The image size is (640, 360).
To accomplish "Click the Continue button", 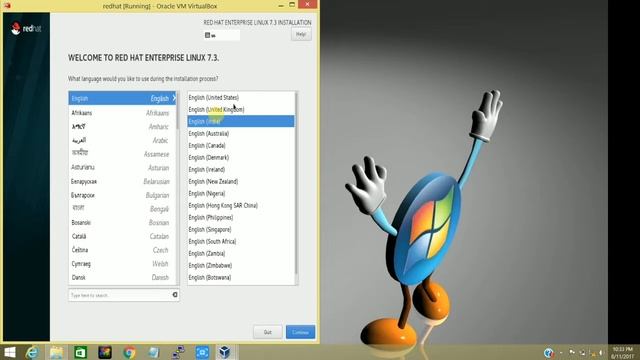I will coord(300,332).
